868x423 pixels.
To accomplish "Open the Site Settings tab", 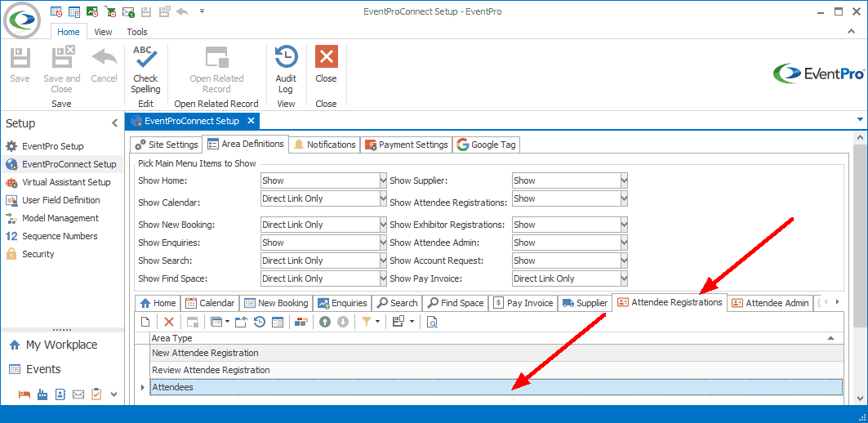I will click(x=166, y=145).
